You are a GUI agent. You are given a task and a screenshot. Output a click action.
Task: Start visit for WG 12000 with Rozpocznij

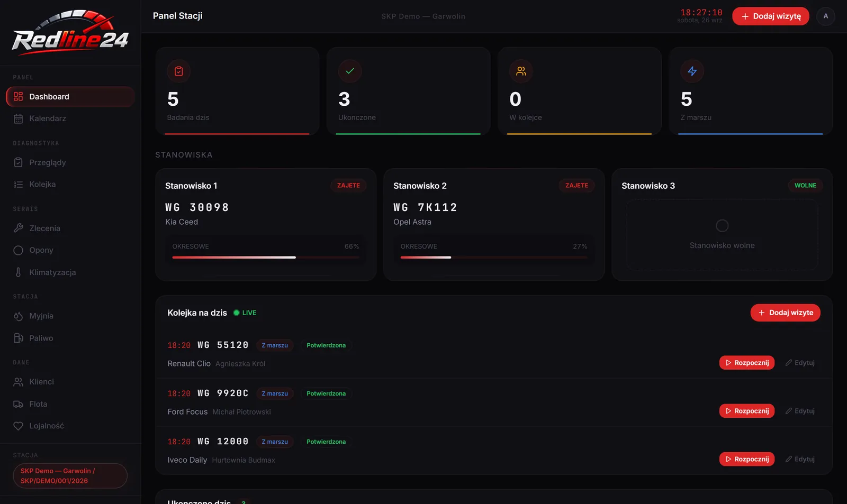(747, 459)
